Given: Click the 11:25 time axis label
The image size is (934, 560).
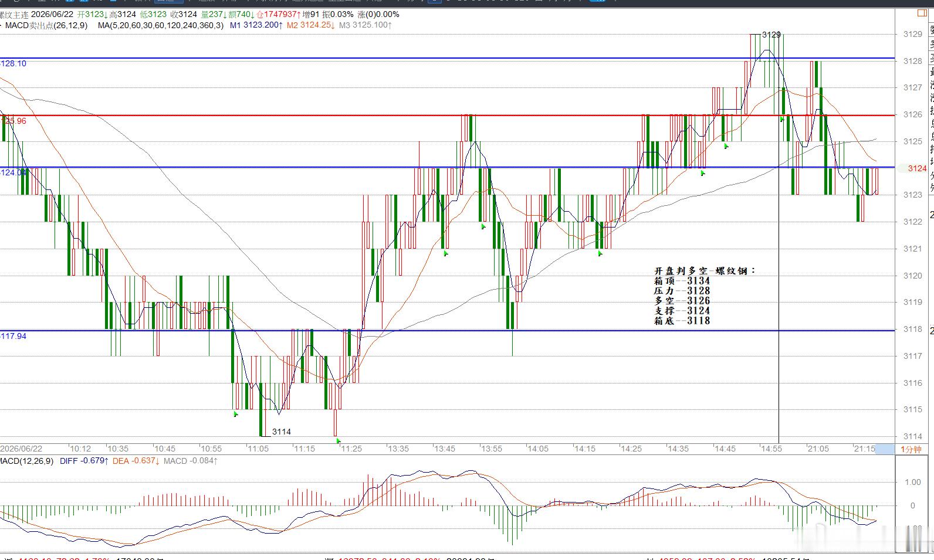Looking at the screenshot, I should click(x=351, y=449).
